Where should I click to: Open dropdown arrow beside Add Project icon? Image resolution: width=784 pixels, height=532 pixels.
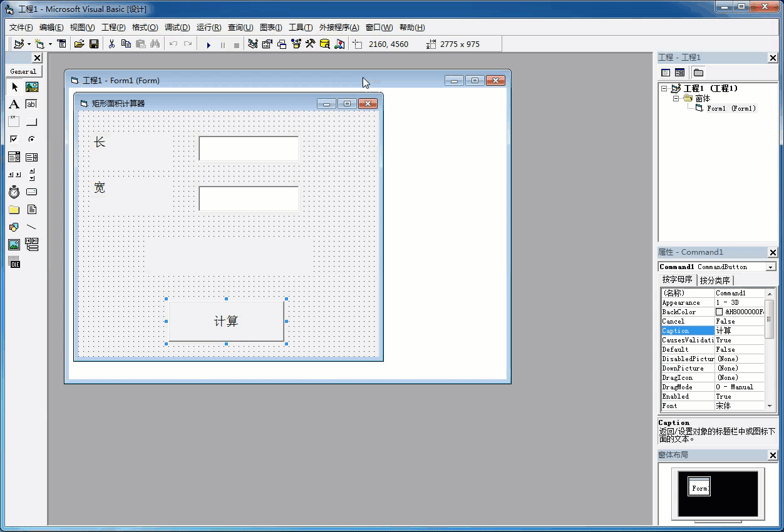29,44
